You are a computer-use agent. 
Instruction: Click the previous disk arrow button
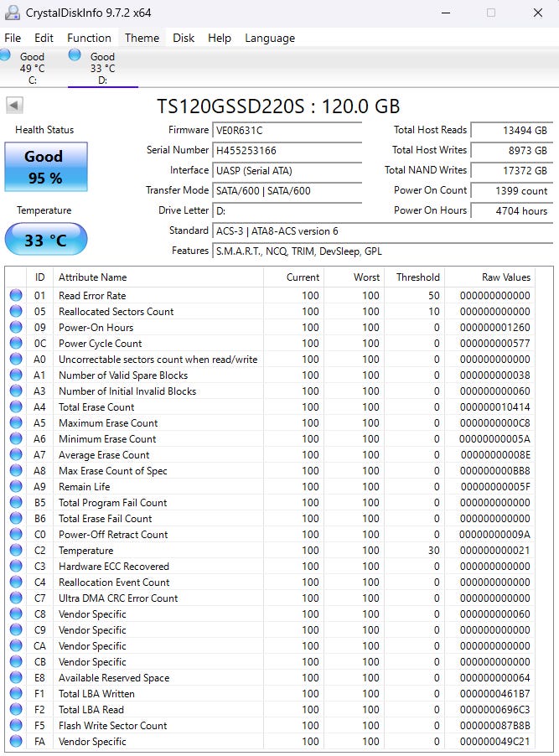coord(14,105)
